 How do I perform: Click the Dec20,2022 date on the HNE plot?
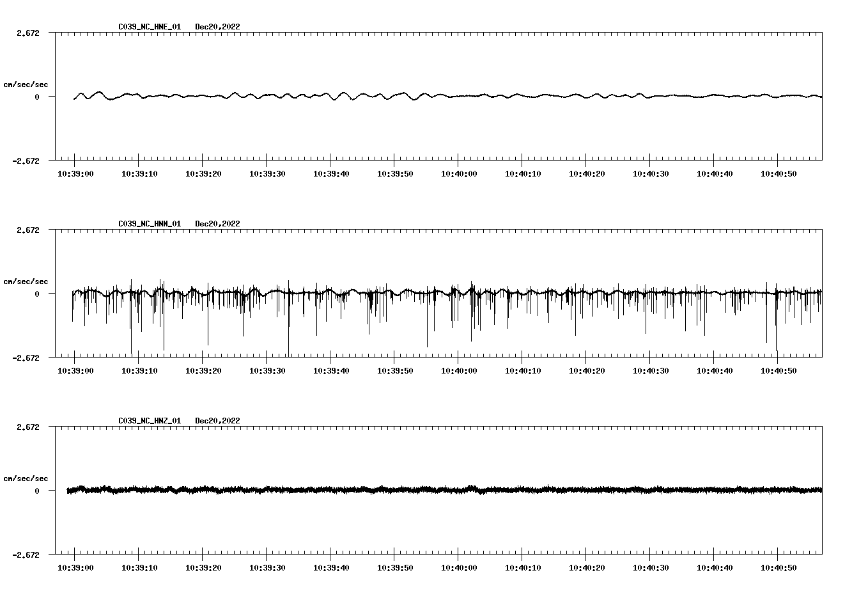click(x=218, y=28)
